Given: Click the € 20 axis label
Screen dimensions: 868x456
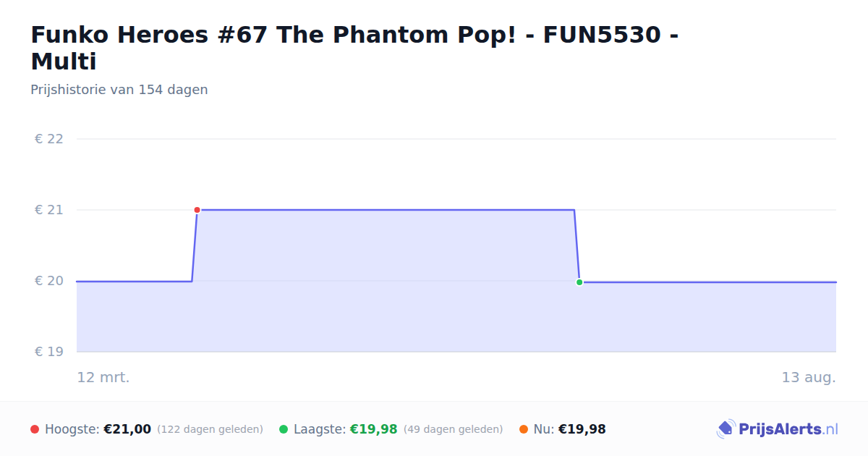Looking at the screenshot, I should (x=49, y=281).
